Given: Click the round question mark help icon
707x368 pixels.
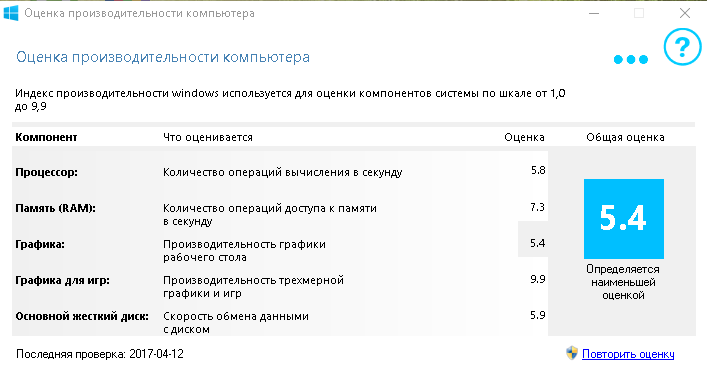Looking at the screenshot, I should 682,46.
